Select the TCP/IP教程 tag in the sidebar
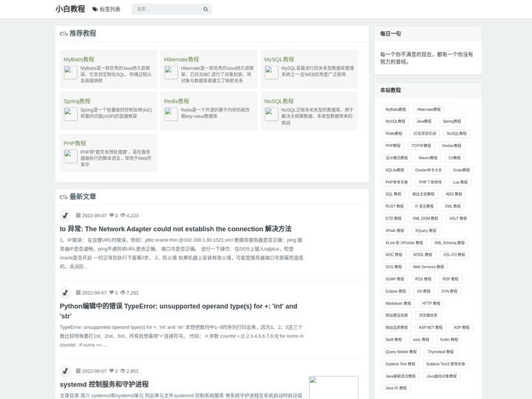Image resolution: width=532 pixels, height=399 pixels. [x=421, y=146]
